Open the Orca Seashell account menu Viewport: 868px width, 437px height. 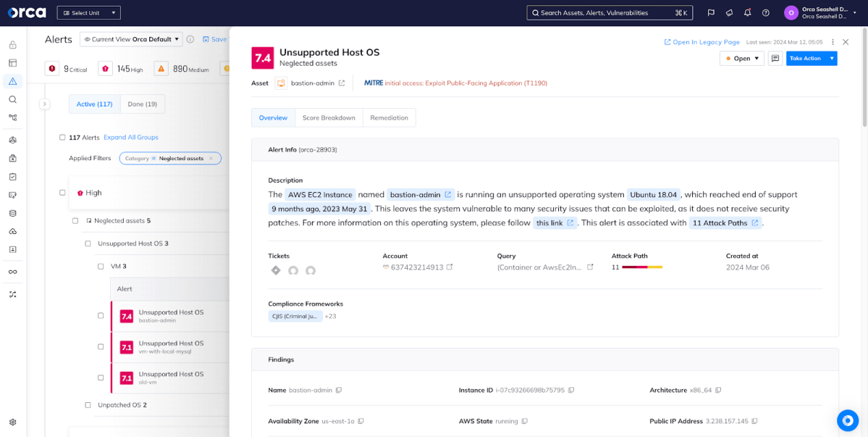coord(819,13)
